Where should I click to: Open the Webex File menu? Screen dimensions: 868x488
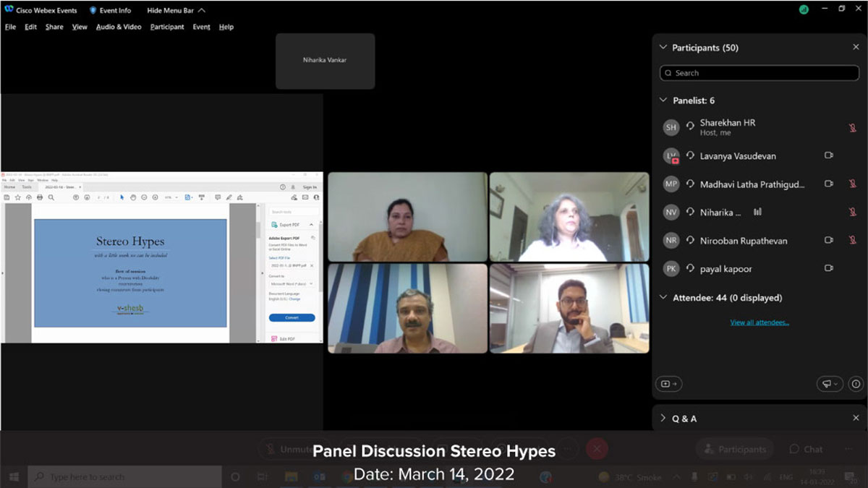[x=10, y=27]
